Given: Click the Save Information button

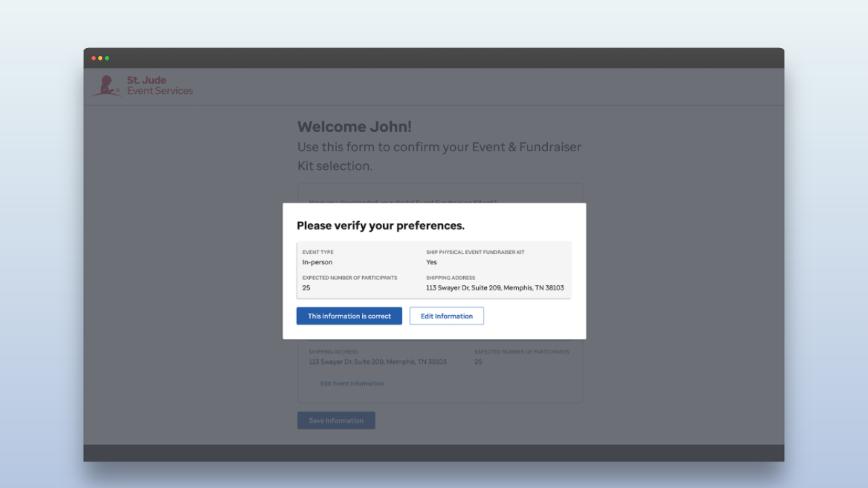Looking at the screenshot, I should tap(336, 421).
